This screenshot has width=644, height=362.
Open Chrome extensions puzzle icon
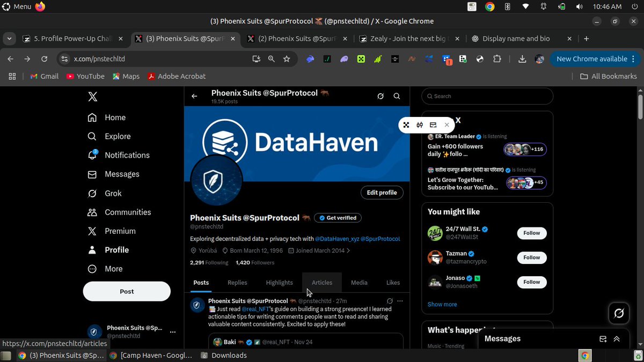(x=497, y=59)
